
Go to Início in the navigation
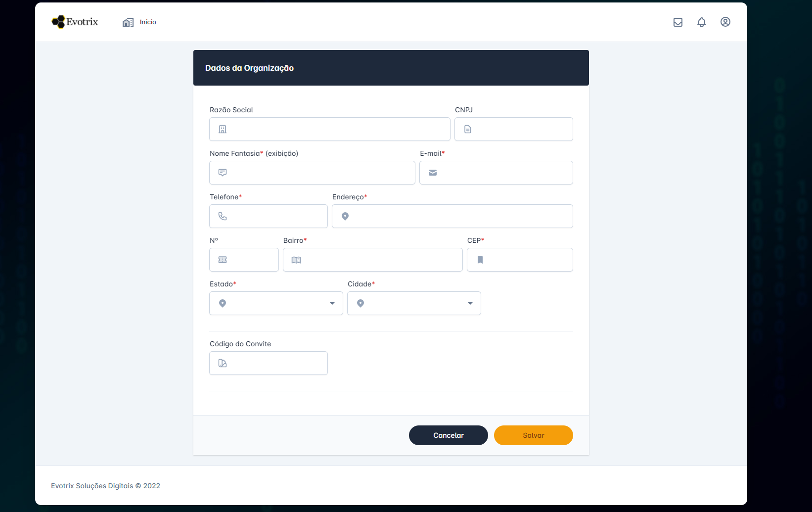click(x=148, y=22)
